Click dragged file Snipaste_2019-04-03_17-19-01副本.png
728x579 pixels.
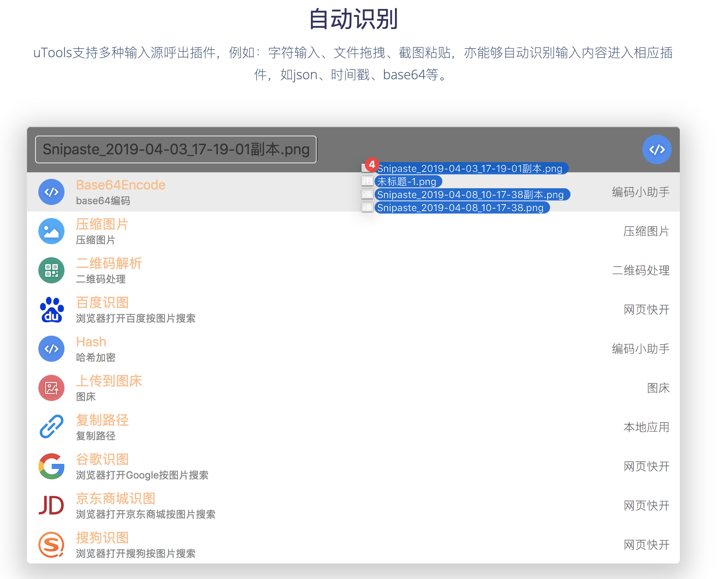[472, 168]
